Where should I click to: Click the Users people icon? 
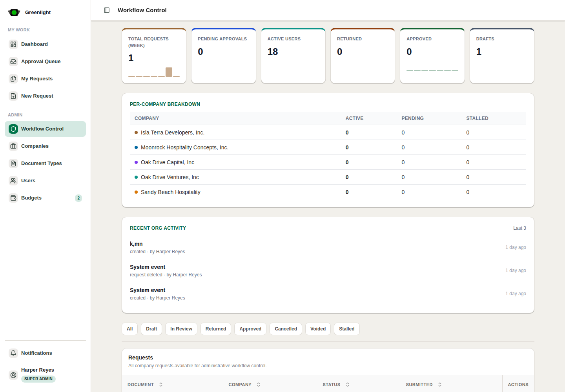click(13, 181)
